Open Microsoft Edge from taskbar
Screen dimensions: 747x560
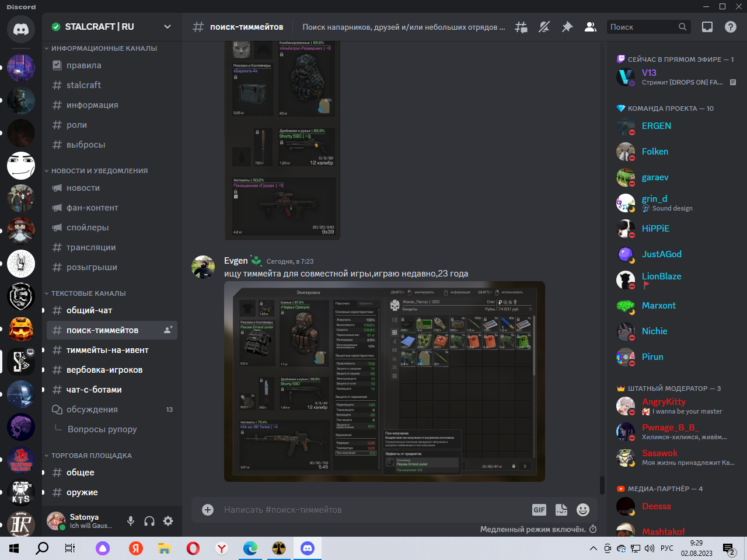[x=250, y=548]
